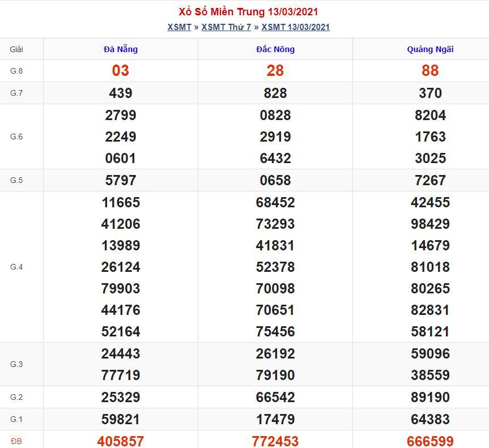
Task: Click the number 3025
Action: (430, 158)
